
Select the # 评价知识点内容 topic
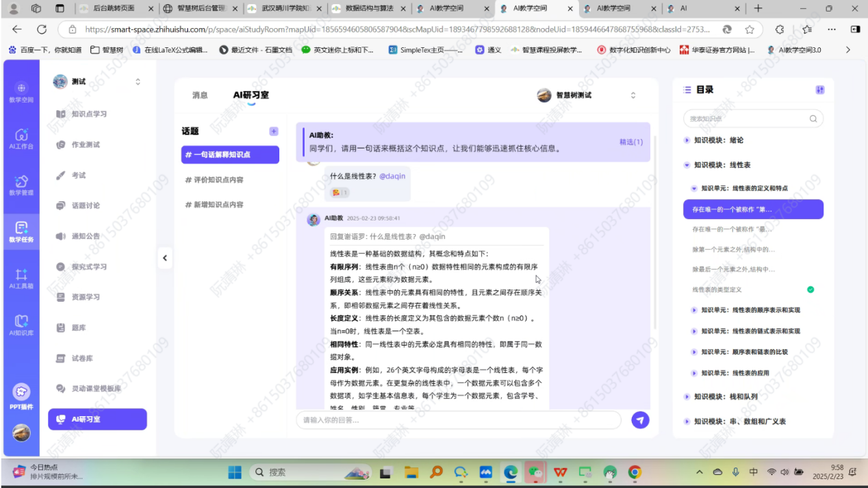coord(214,180)
